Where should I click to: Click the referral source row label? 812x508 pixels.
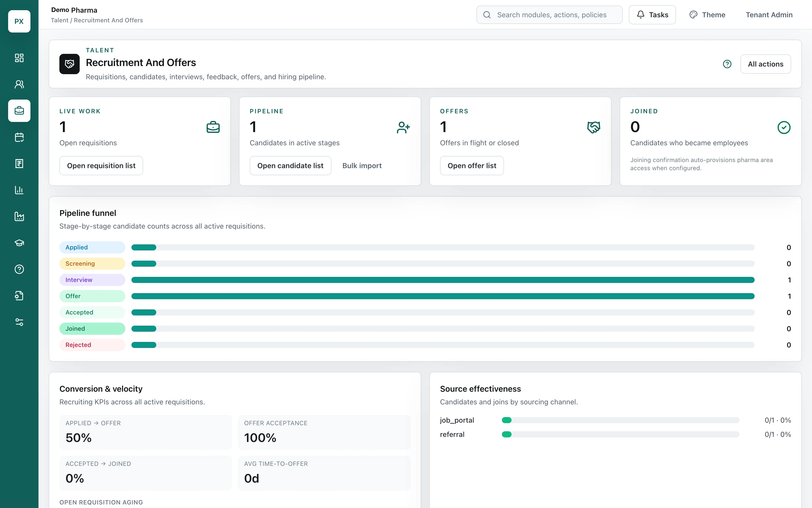[452, 434]
